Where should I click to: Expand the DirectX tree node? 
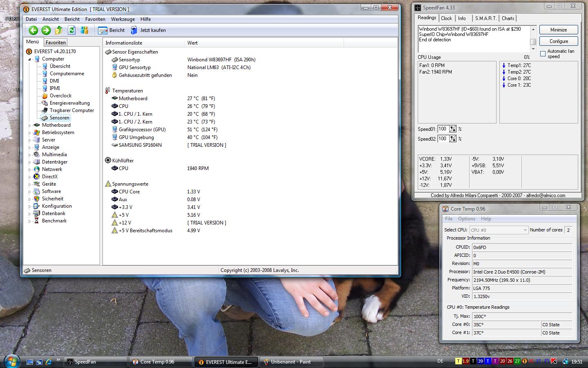(30, 177)
